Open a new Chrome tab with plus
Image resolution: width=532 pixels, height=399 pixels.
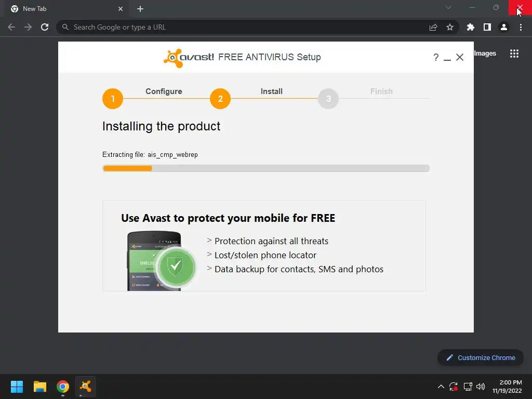click(x=140, y=9)
